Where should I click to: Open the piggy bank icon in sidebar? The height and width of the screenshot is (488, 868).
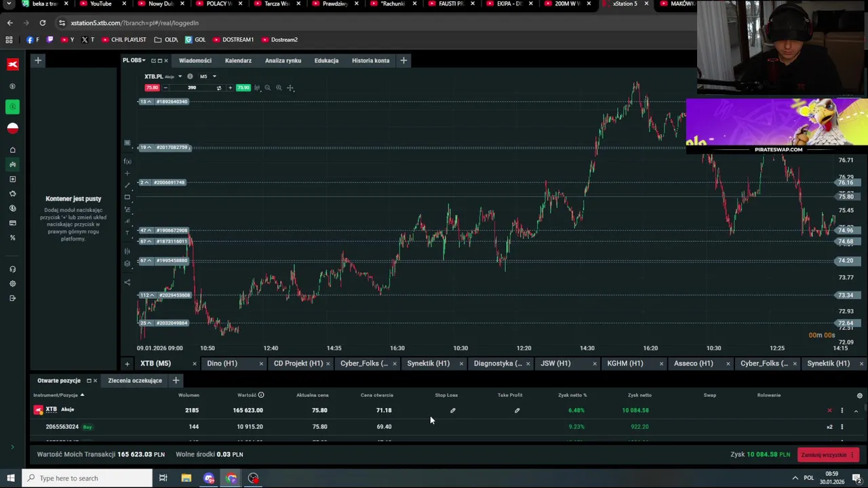click(x=12, y=194)
